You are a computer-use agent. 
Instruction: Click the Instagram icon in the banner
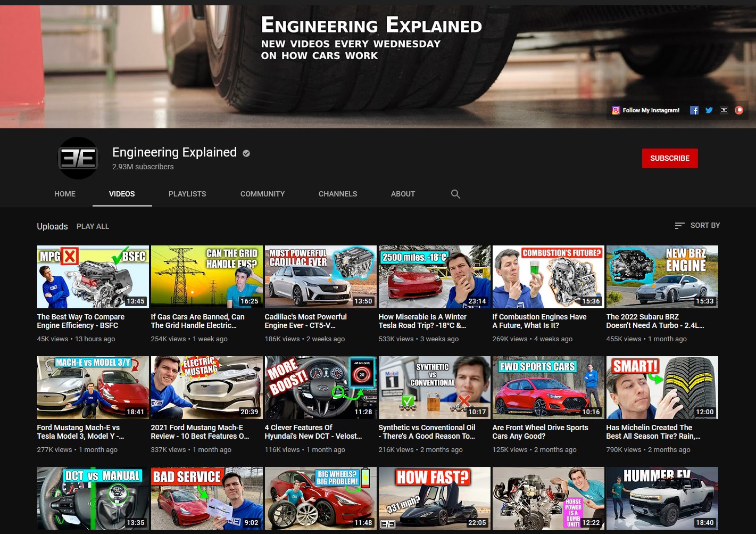point(616,110)
